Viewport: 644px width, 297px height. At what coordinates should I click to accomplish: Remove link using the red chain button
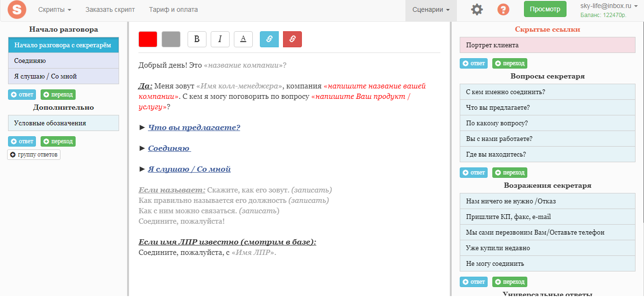292,39
